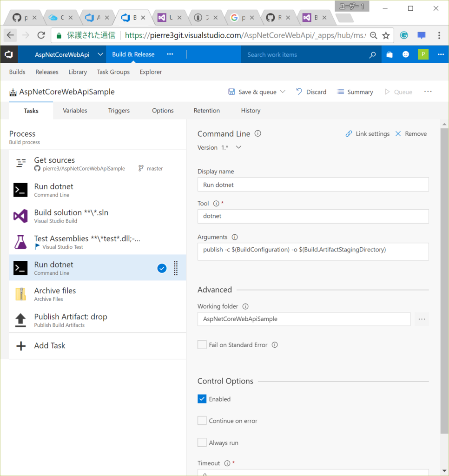449x476 pixels.
Task: Uncheck the Enabled checkbox
Action: point(202,399)
